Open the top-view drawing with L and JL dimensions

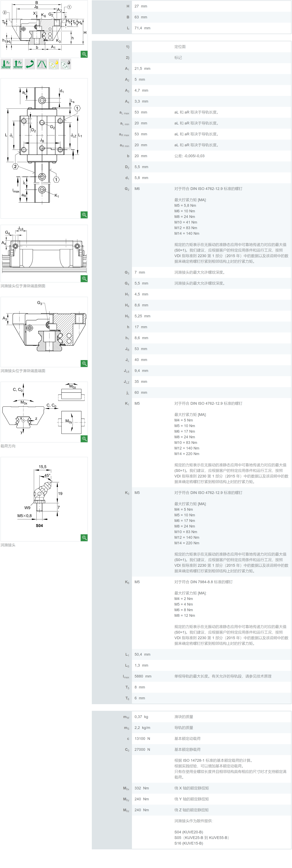44,148
